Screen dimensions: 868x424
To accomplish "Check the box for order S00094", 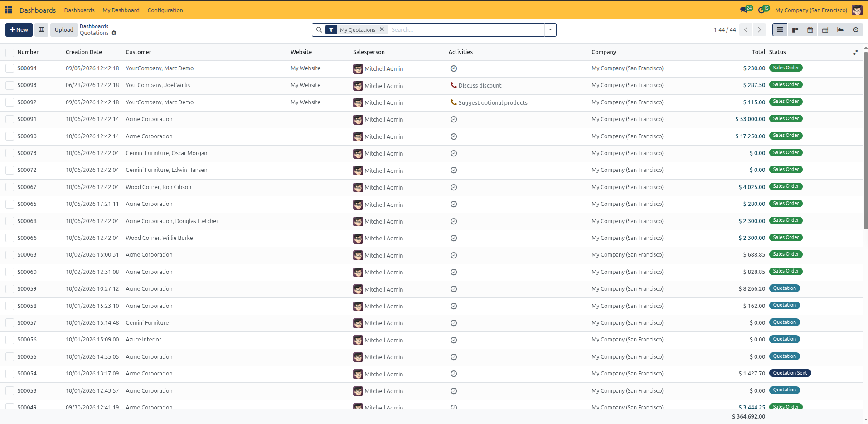I will (x=10, y=68).
